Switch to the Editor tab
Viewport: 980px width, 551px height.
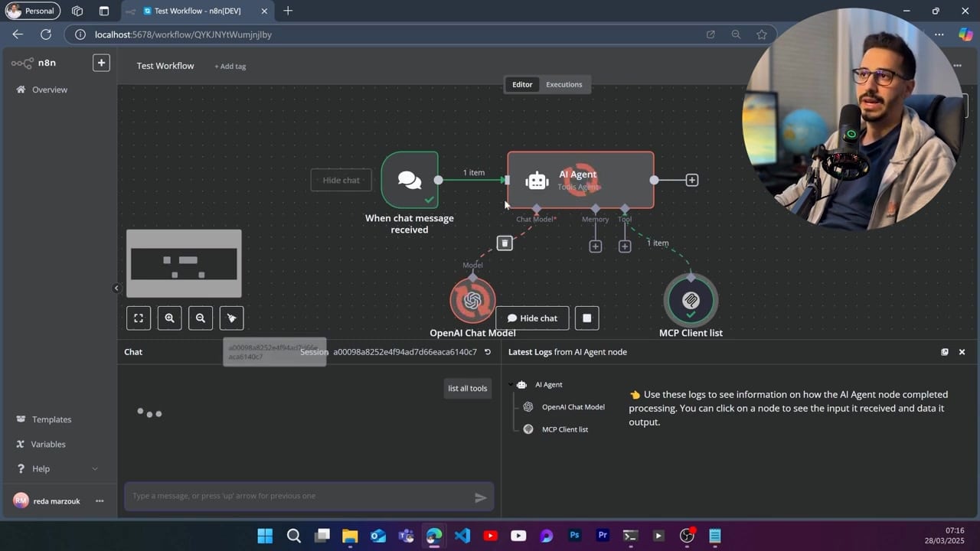(x=522, y=84)
